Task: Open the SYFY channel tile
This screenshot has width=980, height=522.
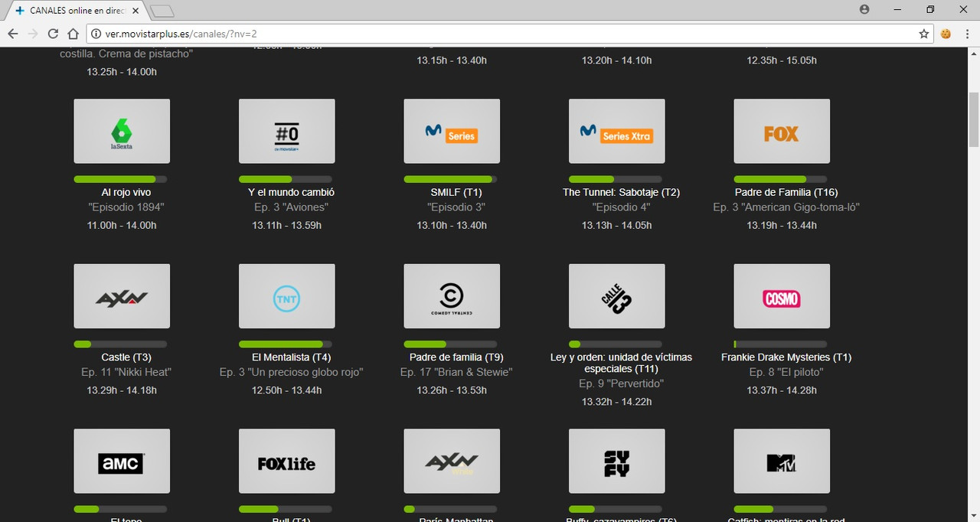Action: (x=617, y=461)
